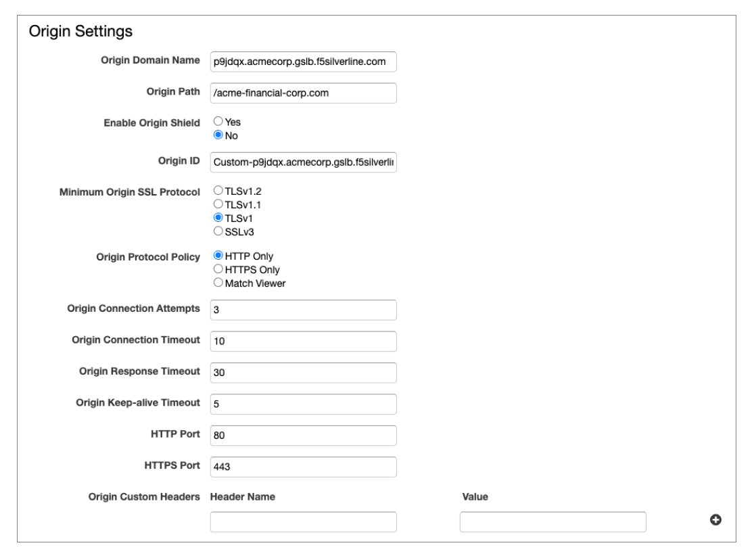
Task: Choose TLSv1.2 as minimum SSL protocol
Action: (x=218, y=191)
